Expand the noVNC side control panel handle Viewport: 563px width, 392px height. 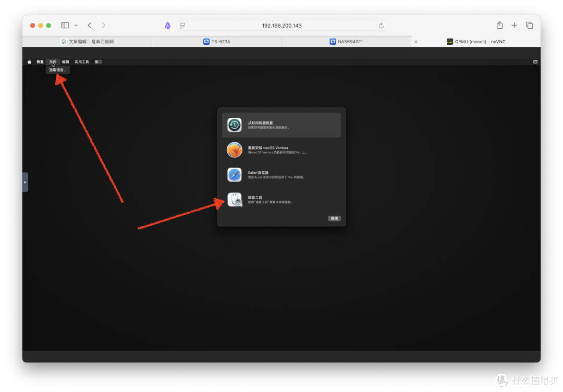(25, 182)
